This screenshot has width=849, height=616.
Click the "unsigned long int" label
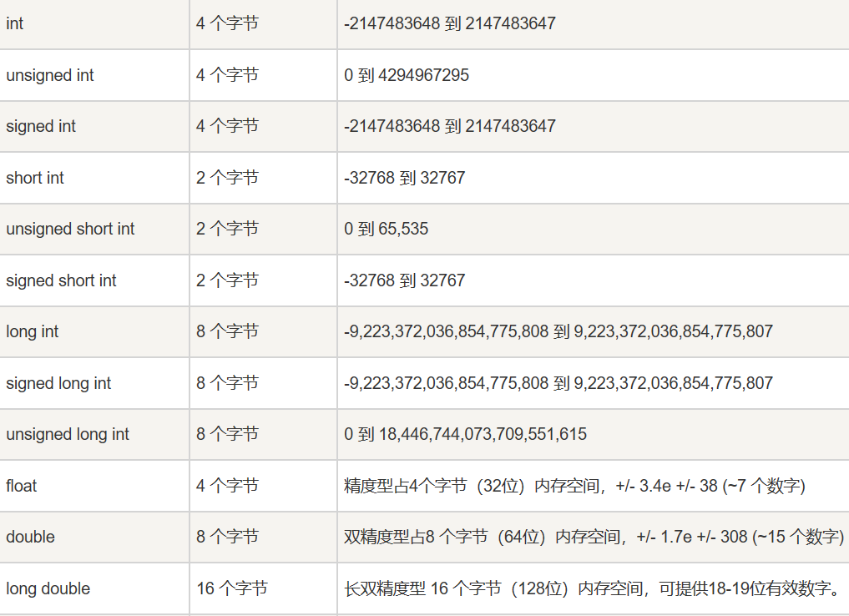(x=67, y=434)
